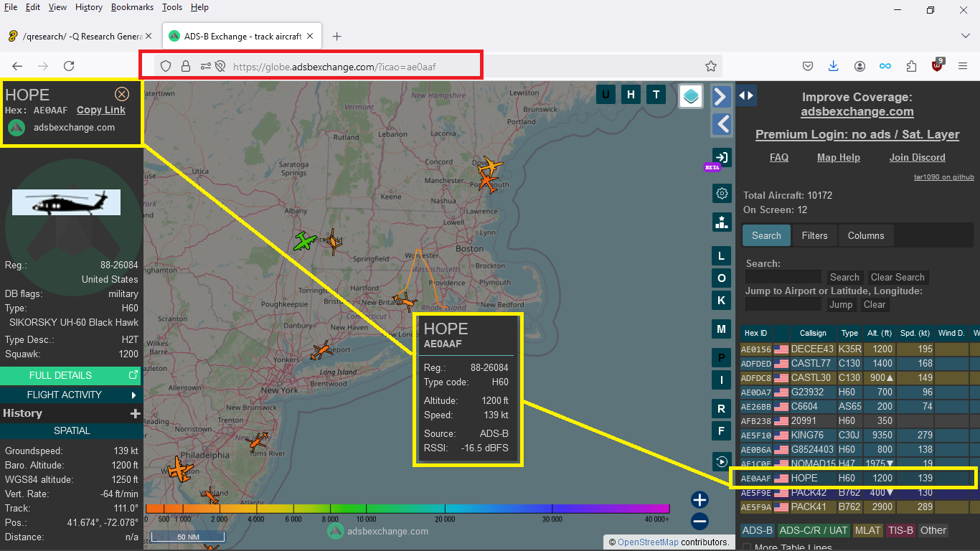Image resolution: width=980 pixels, height=551 pixels.
Task: Switch to the Filters tab
Action: 814,235
